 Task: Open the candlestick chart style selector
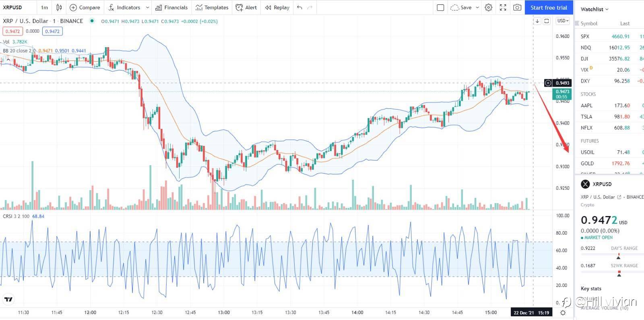coord(59,7)
